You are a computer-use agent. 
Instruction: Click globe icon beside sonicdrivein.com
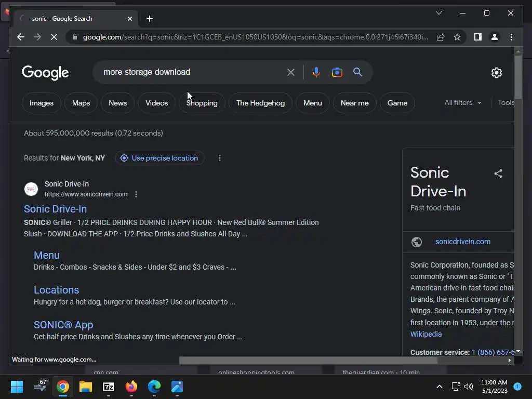coord(417,242)
